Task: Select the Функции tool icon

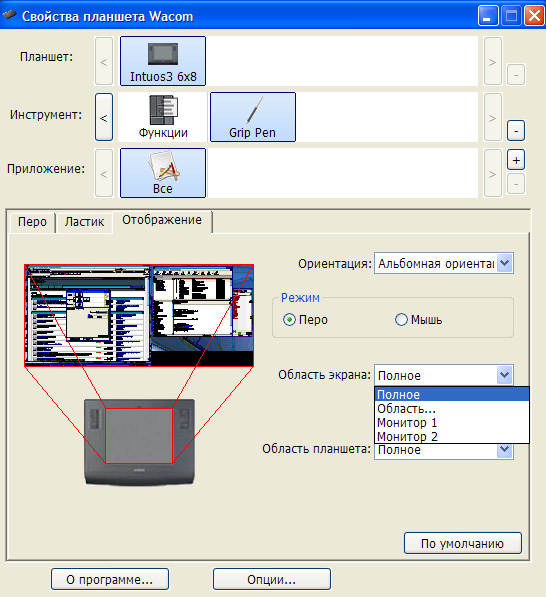Action: [x=163, y=117]
